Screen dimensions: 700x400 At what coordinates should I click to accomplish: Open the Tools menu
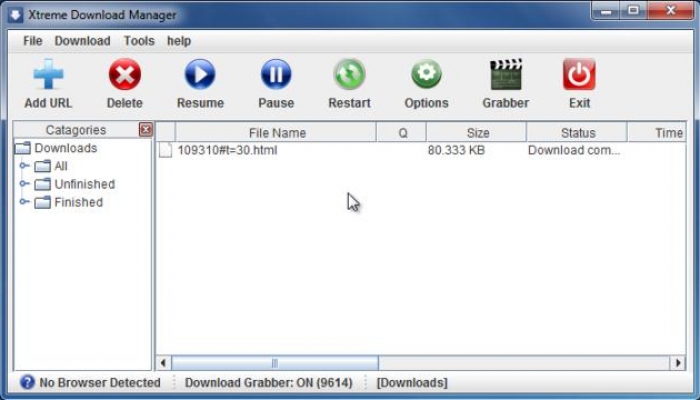[139, 41]
